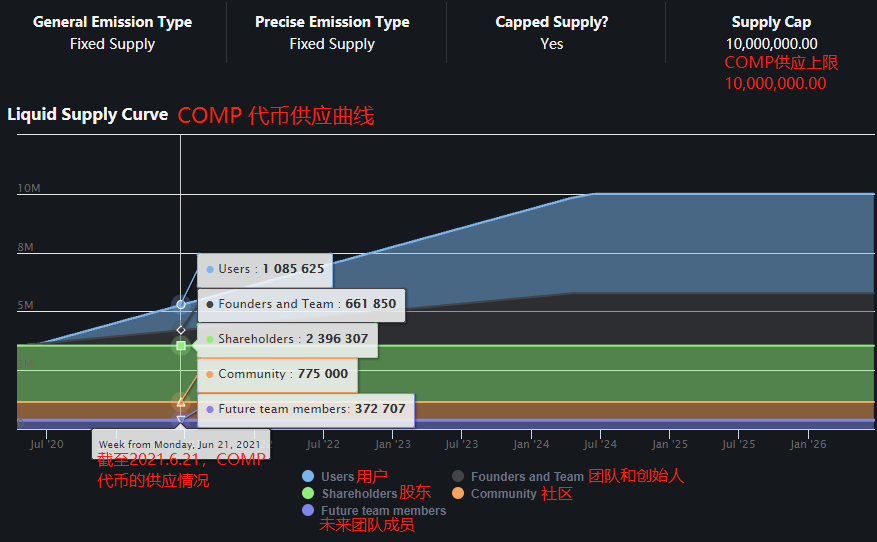Hide Shareholders series via legend label text
Screen dimensions: 877x542
pos(359,494)
